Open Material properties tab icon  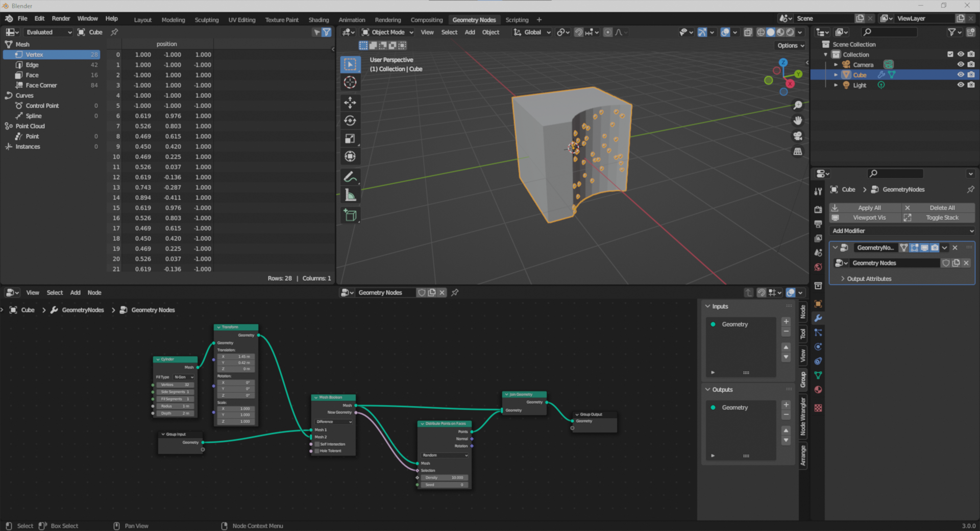(x=818, y=390)
